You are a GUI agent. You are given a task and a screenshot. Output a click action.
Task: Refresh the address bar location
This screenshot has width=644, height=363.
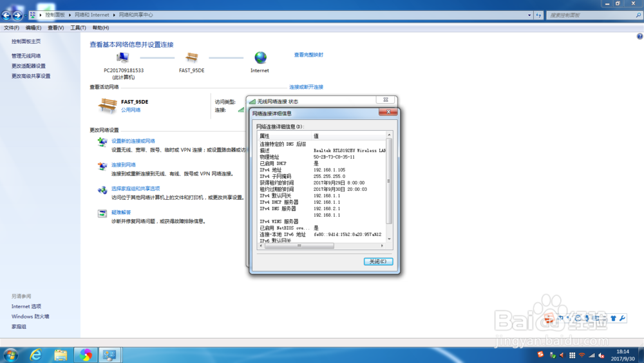pos(538,15)
